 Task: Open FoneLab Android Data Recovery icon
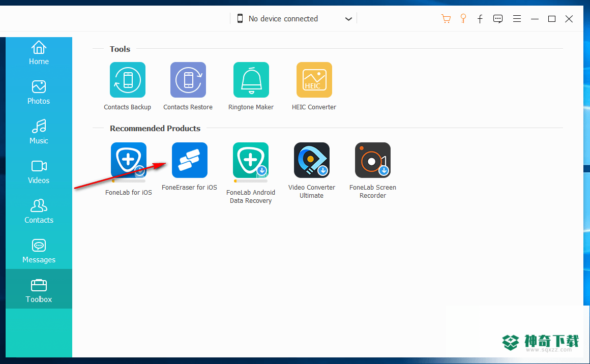coord(251,160)
